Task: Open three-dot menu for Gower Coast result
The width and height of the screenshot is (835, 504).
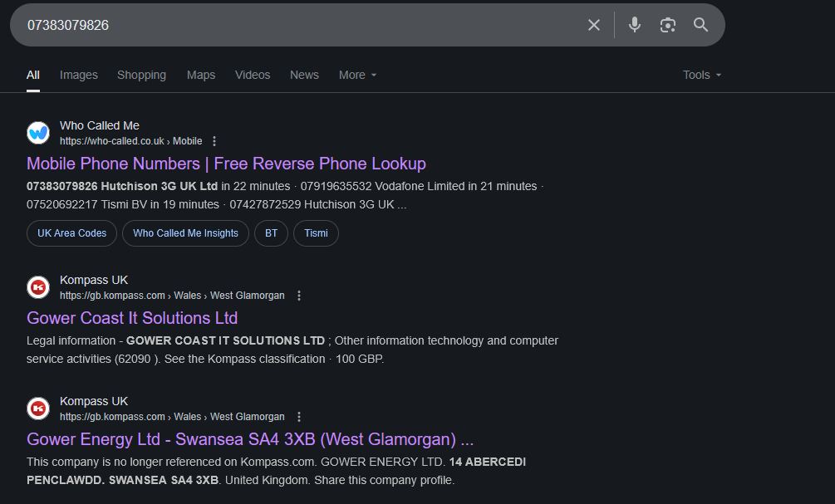Action: [299, 296]
